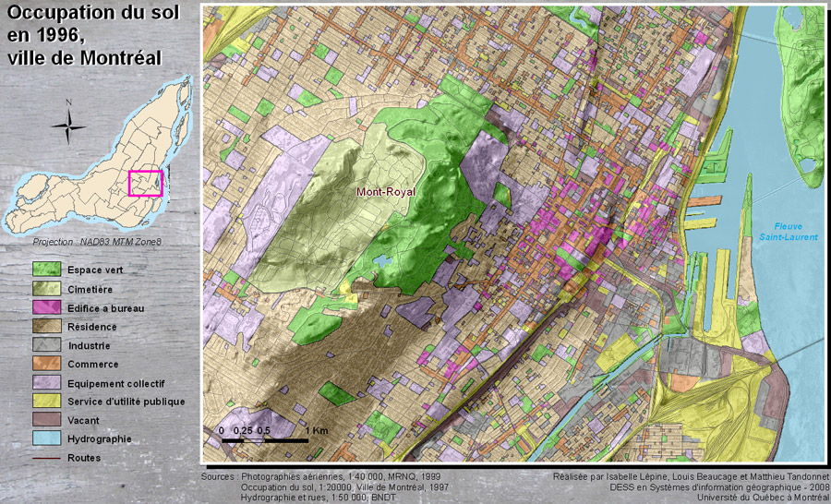Select the Espace vert green legend swatch
This screenshot has height=504, width=831.
click(x=47, y=270)
